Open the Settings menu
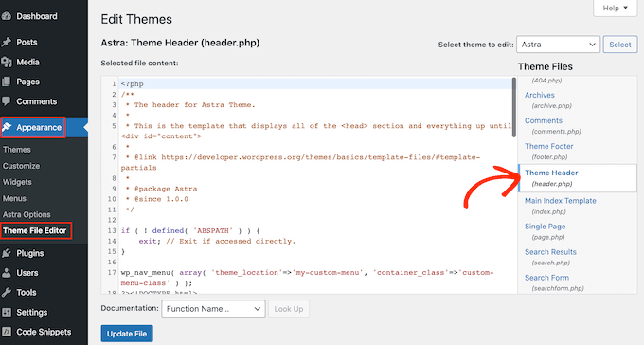Viewport: 644px width, 345px height. coord(31,312)
